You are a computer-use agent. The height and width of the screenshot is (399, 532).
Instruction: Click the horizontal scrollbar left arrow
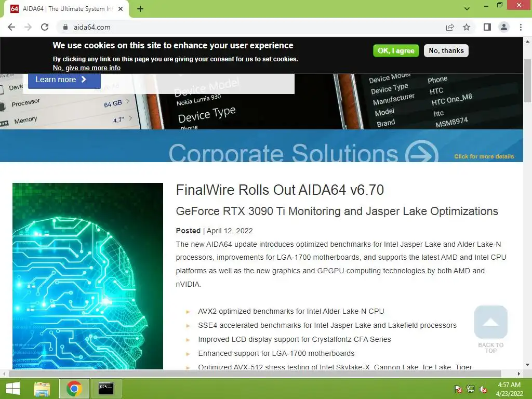(4, 374)
